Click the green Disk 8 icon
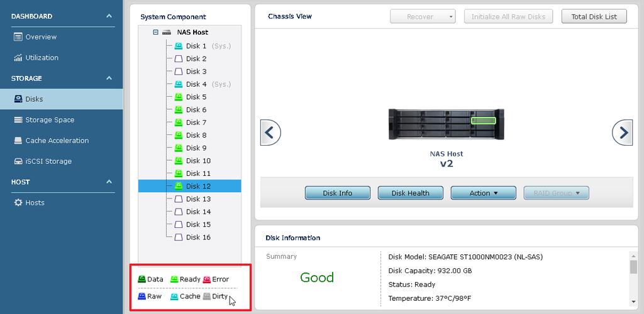Viewport: 644px width, 314px height. pos(178,135)
